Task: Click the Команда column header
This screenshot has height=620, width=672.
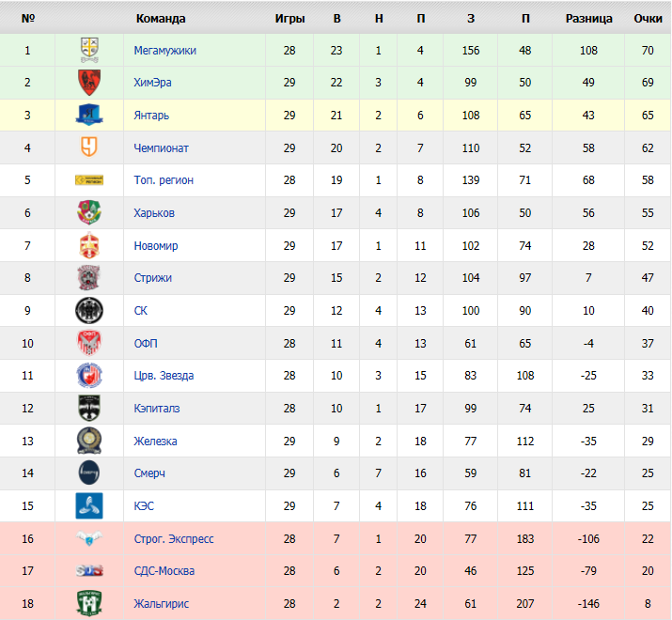Action: pyautogui.click(x=161, y=19)
